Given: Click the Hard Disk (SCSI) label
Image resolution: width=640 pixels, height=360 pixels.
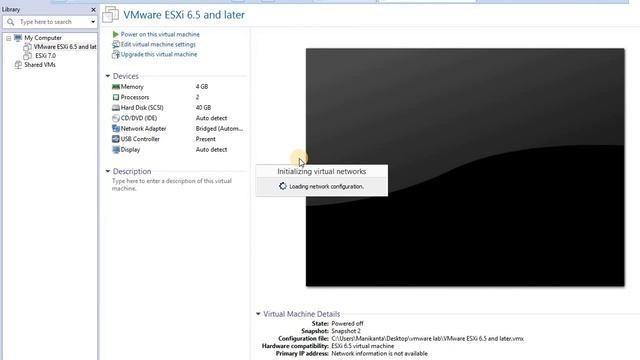Looking at the screenshot, I should click(142, 108).
